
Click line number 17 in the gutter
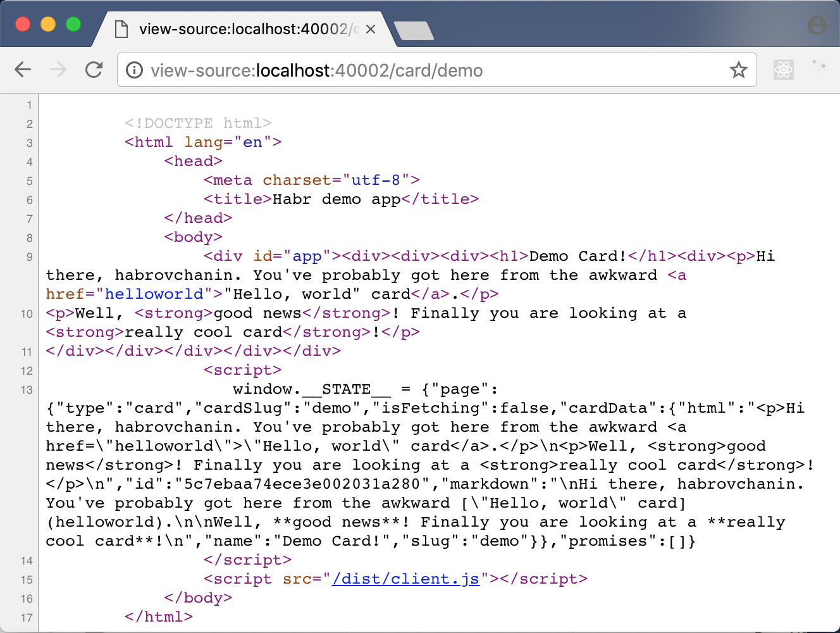click(27, 618)
